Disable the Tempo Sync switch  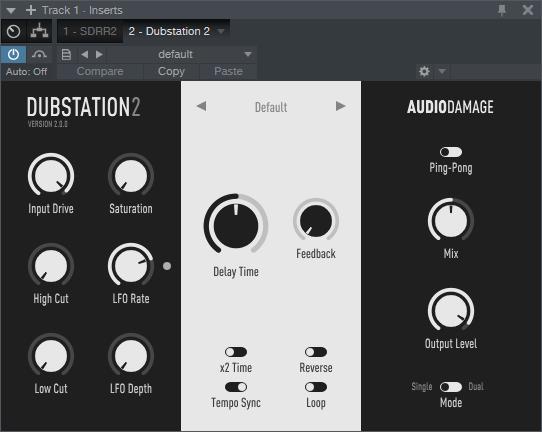pos(236,387)
